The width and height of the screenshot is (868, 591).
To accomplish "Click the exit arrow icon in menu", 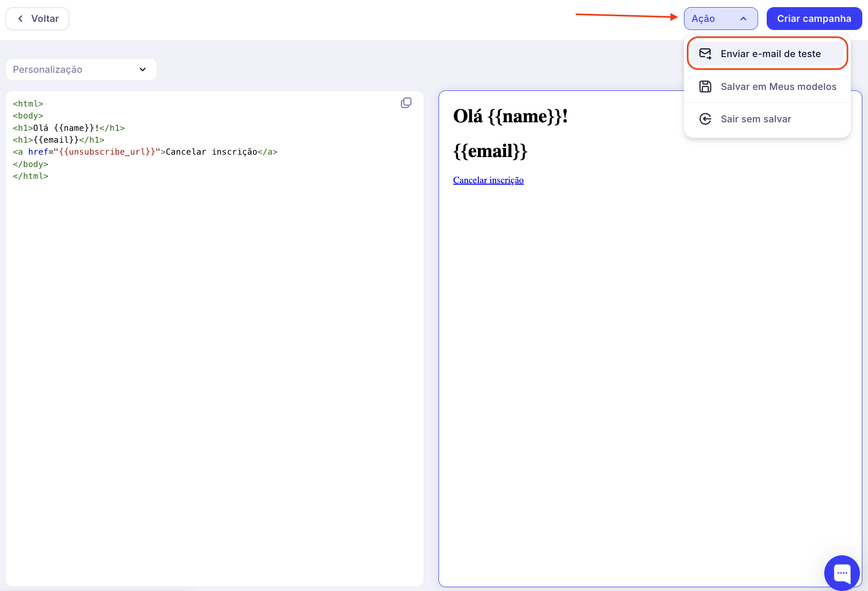I will [x=705, y=119].
